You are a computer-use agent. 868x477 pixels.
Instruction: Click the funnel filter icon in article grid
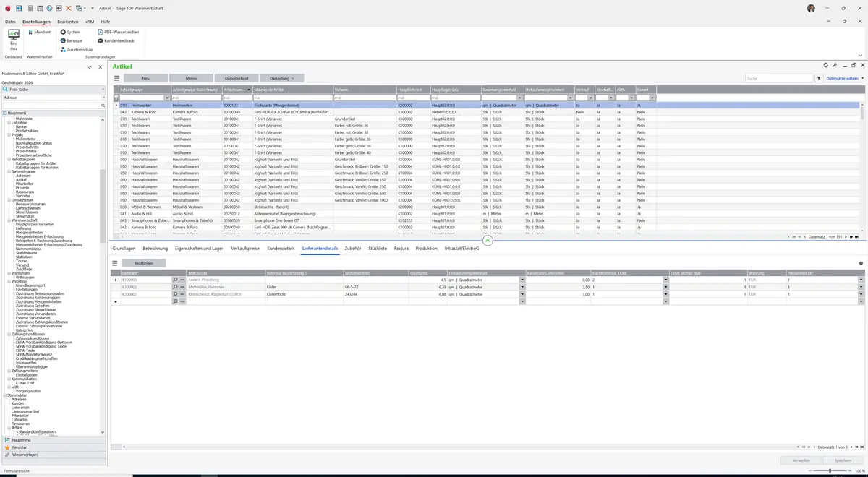click(116, 98)
